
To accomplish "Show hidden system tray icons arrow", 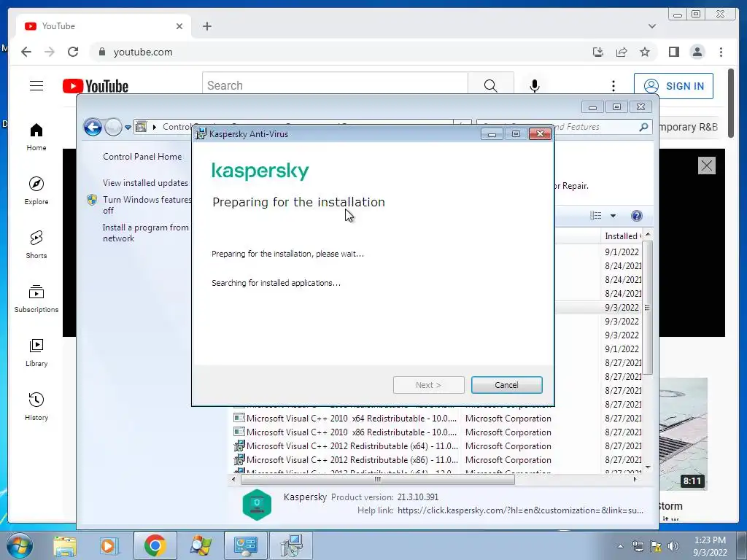I will (x=620, y=546).
